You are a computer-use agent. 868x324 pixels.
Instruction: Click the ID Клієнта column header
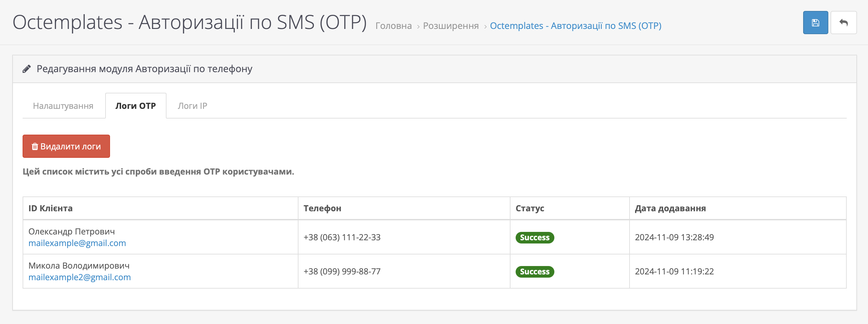pyautogui.click(x=51, y=208)
